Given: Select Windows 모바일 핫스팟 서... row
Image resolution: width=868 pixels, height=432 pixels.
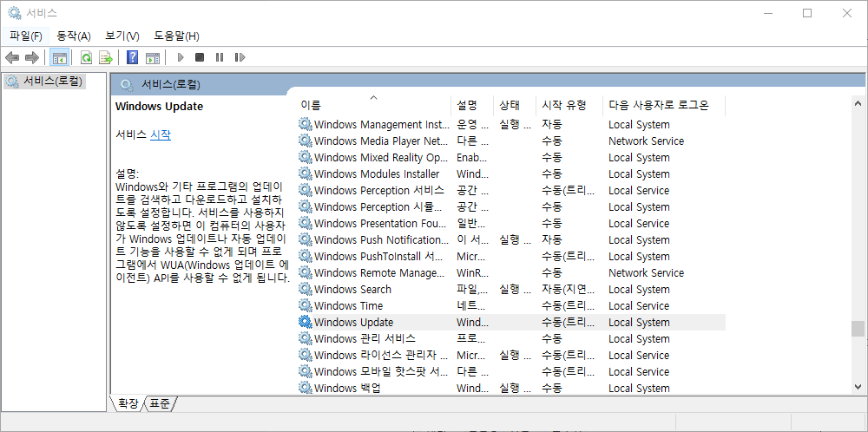Looking at the screenshot, I should 511,371.
